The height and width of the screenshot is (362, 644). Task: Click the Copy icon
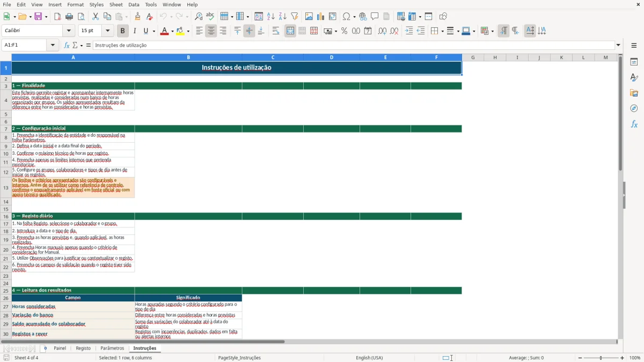click(x=107, y=17)
